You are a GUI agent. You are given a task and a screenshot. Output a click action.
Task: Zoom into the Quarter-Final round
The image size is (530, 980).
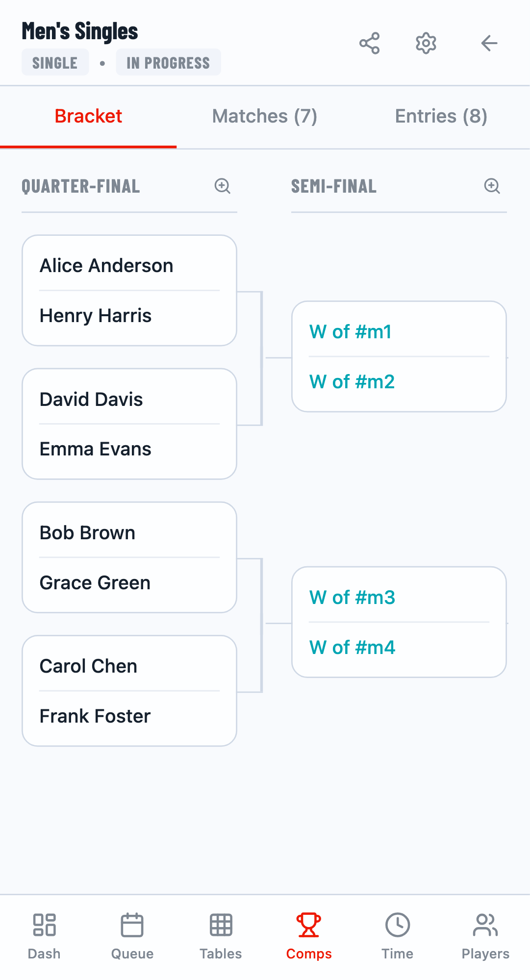coord(222,186)
